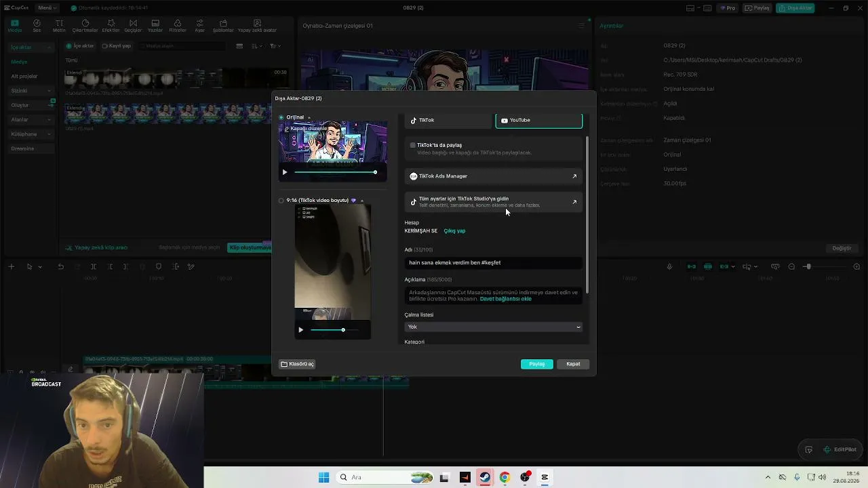Click the Windows Start button
868x488 pixels.
tap(323, 477)
